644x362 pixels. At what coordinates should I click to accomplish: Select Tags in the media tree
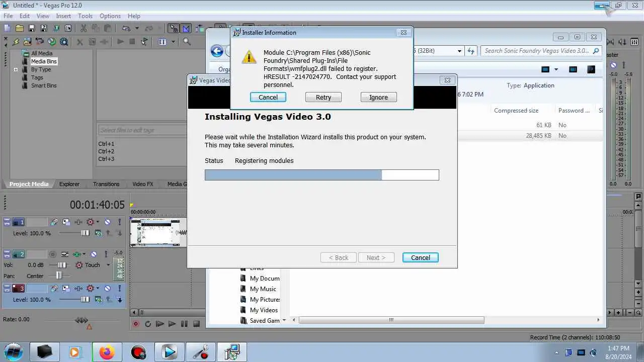click(x=37, y=77)
